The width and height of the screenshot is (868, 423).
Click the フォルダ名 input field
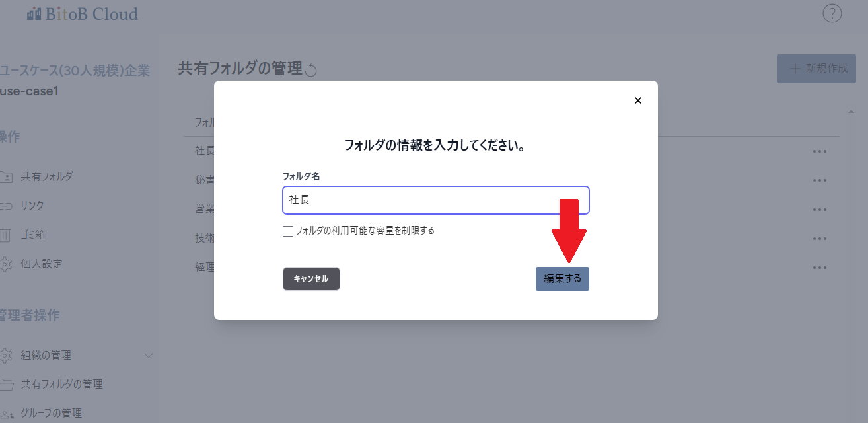click(x=436, y=200)
